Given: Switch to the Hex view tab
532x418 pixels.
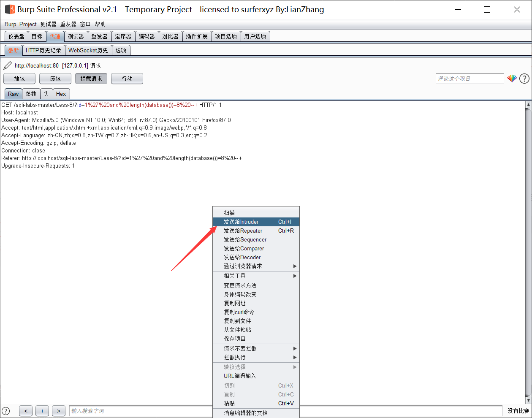Looking at the screenshot, I should click(61, 94).
